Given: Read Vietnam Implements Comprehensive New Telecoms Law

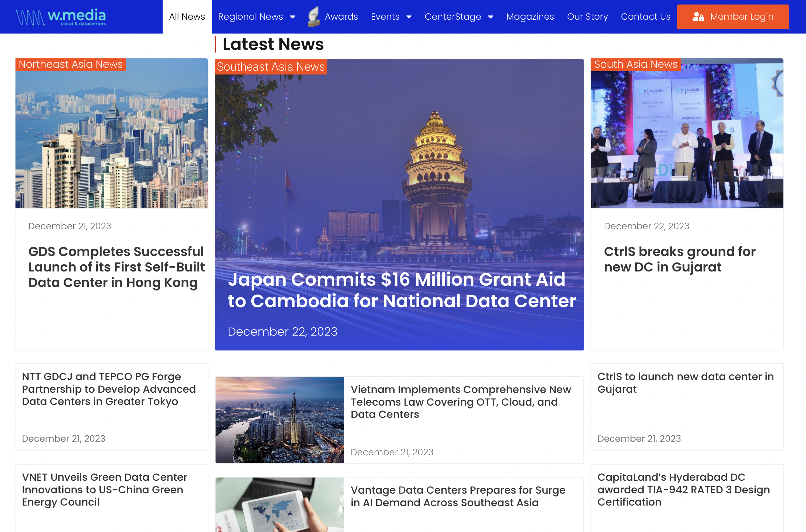Looking at the screenshot, I should click(461, 402).
